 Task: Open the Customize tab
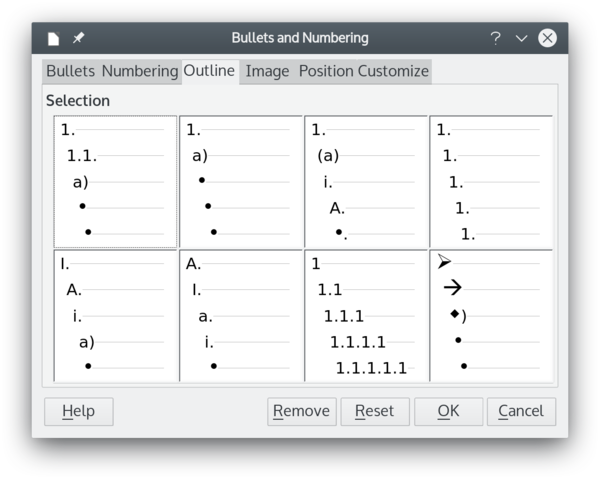393,71
